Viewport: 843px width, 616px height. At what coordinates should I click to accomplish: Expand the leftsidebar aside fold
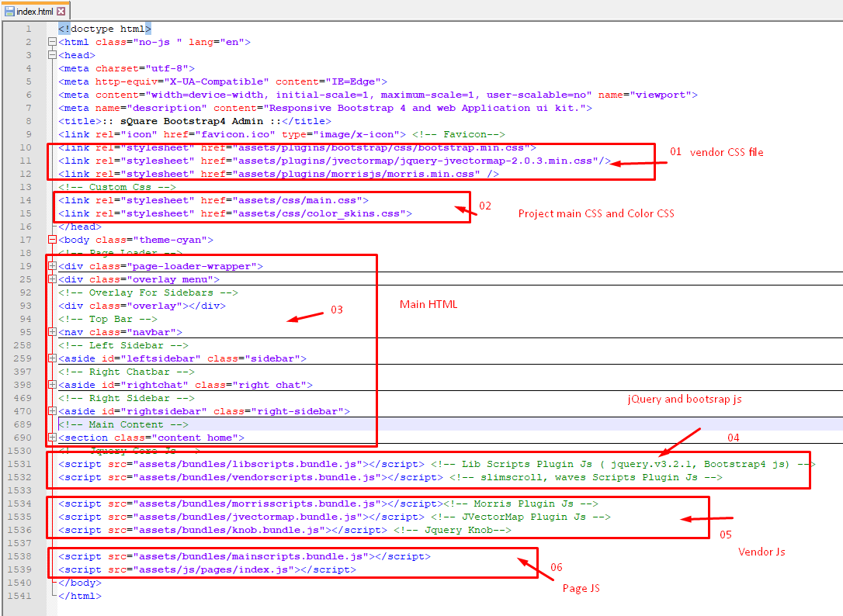(52, 358)
